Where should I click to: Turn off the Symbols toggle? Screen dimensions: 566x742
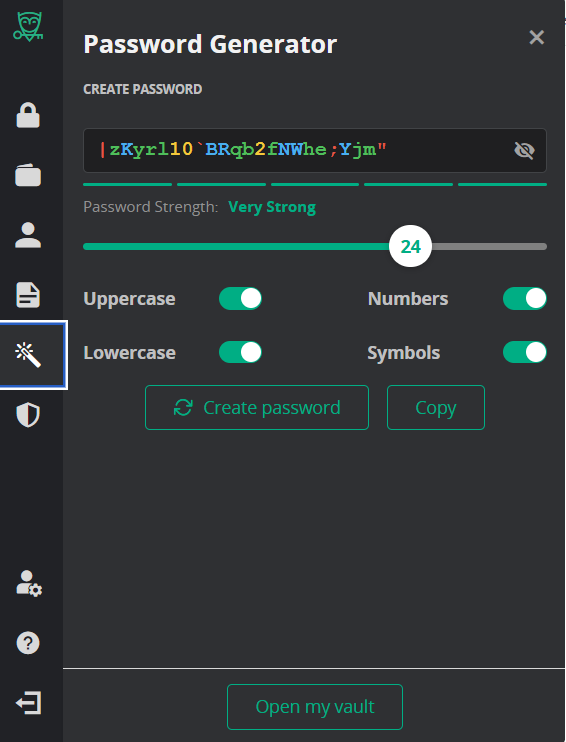point(525,352)
